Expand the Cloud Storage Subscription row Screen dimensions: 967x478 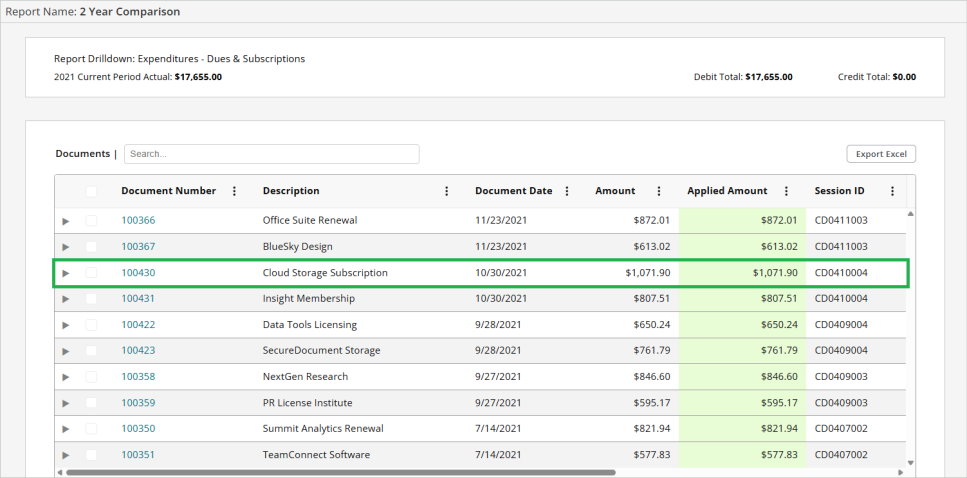click(66, 273)
